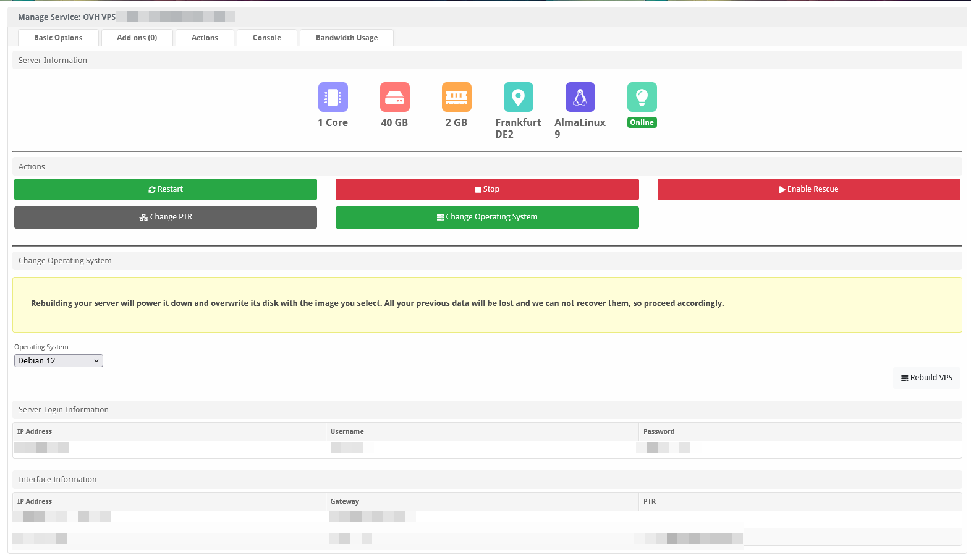Click the '2 GB' label
The height and width of the screenshot is (560, 971).
tap(456, 122)
